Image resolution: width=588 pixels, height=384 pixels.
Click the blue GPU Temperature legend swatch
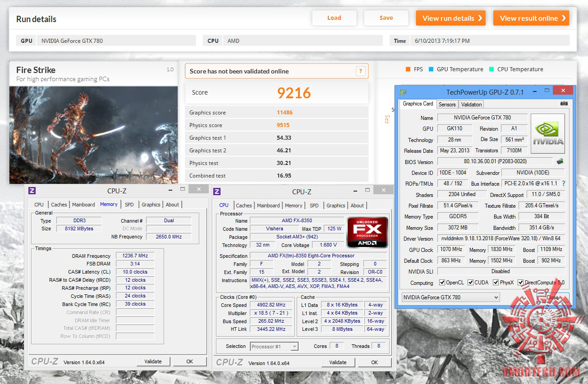coord(431,69)
